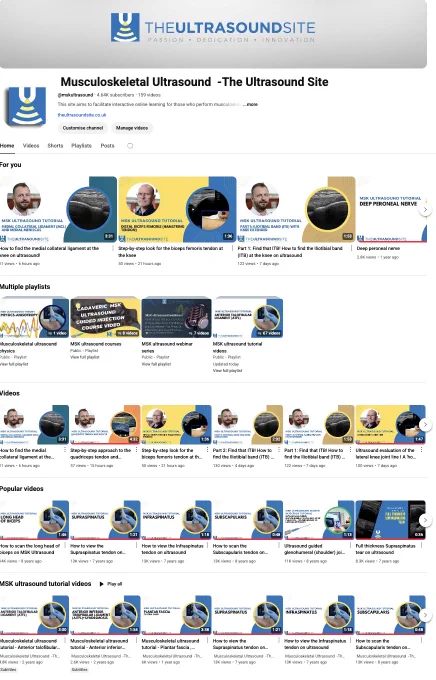Open Part 1 iliotibial band thumbnail in For you
Screen dimensions: 436x680
296,209
